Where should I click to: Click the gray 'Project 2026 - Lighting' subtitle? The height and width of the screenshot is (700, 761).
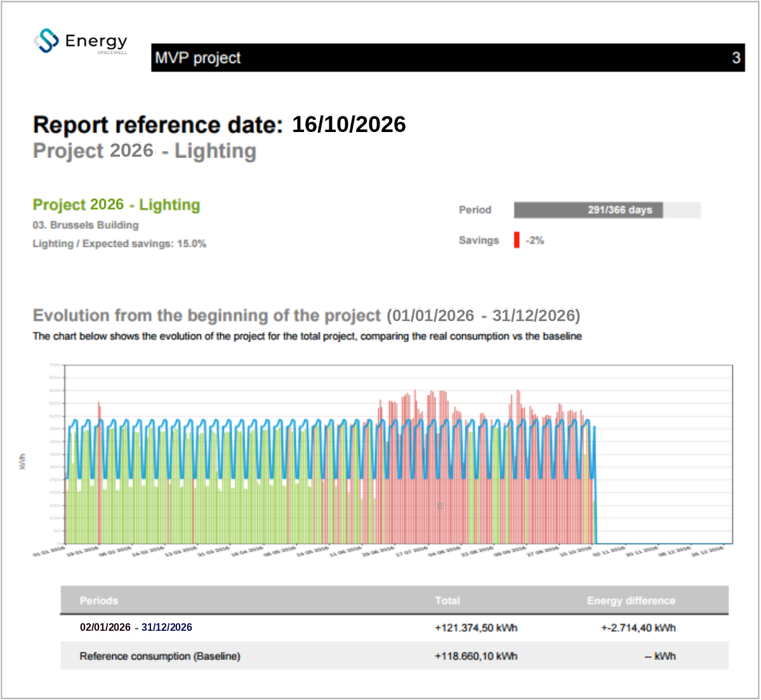point(145,151)
